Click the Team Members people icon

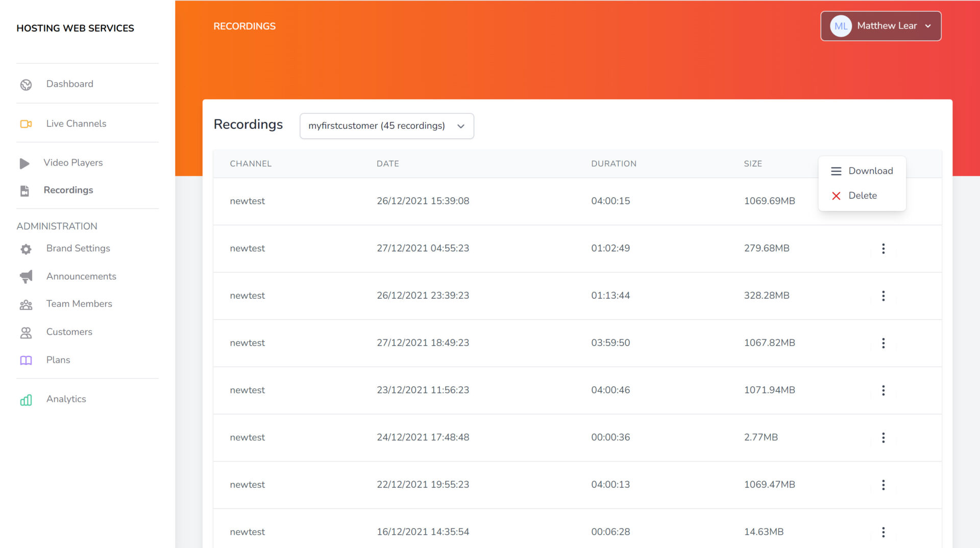click(x=26, y=305)
